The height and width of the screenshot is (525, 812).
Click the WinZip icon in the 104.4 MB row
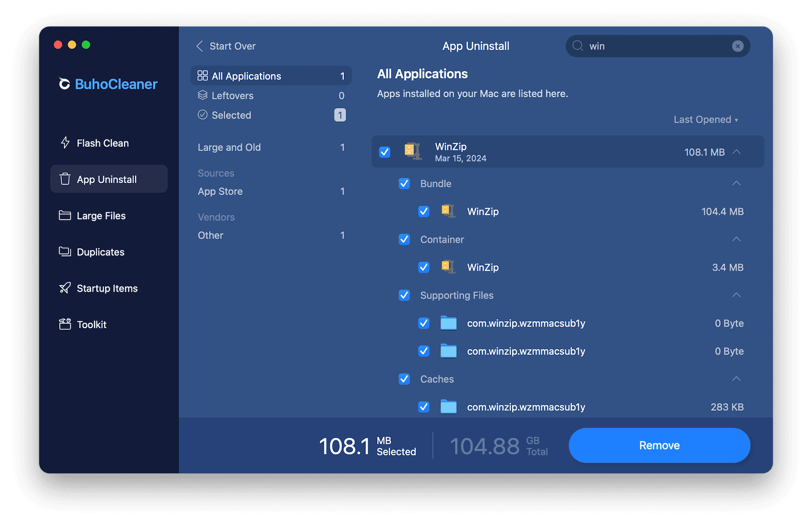pos(448,211)
